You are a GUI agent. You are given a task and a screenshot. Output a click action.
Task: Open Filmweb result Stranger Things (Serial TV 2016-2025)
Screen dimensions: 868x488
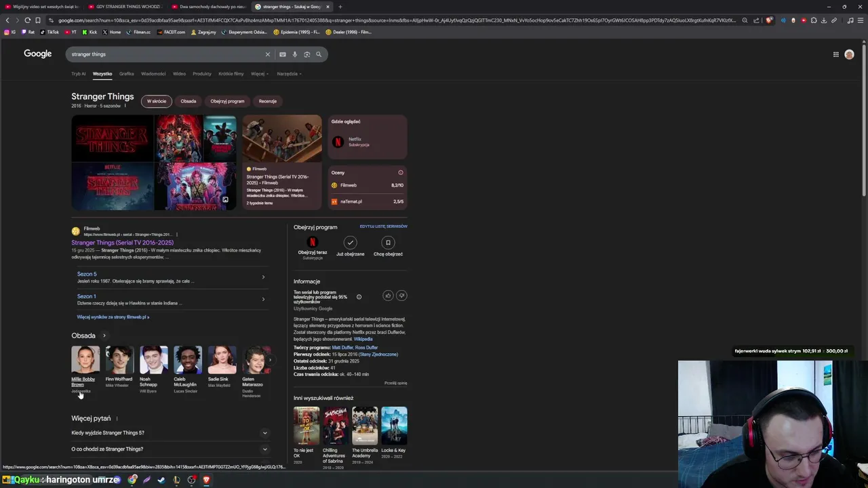[122, 243]
